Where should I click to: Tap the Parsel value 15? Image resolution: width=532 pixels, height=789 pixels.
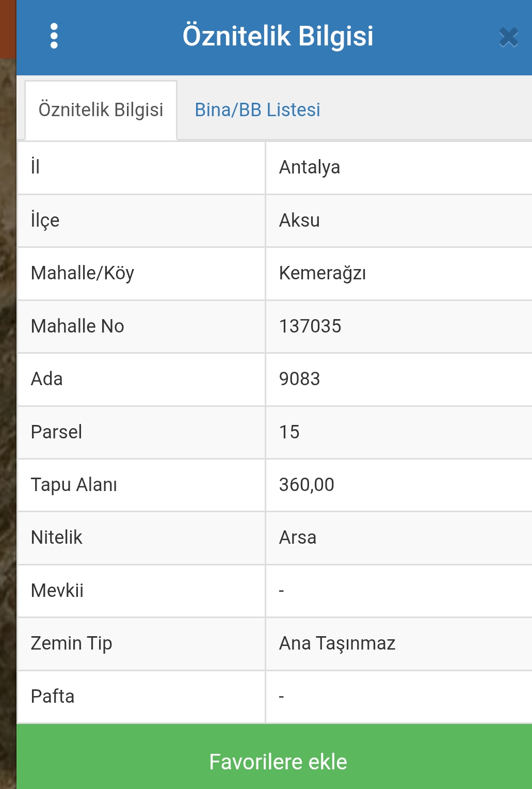(x=289, y=432)
